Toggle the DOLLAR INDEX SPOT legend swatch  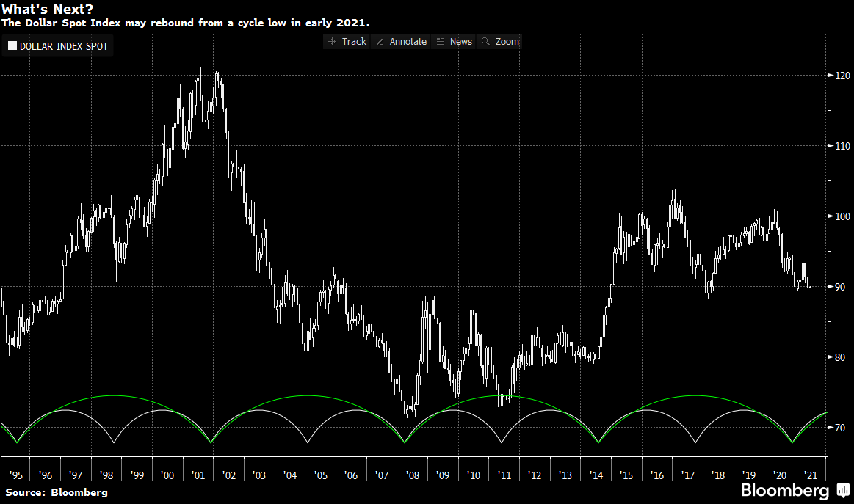click(x=12, y=45)
